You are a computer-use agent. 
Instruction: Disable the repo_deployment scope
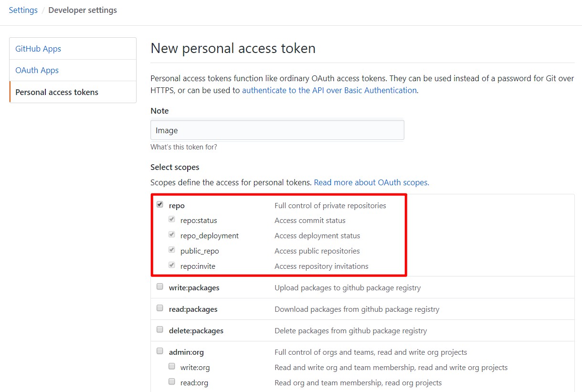171,234
